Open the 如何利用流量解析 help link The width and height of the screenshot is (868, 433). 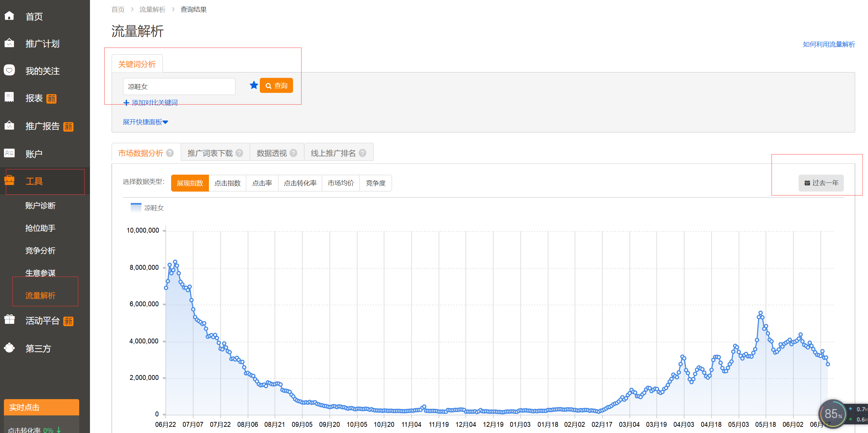click(829, 44)
